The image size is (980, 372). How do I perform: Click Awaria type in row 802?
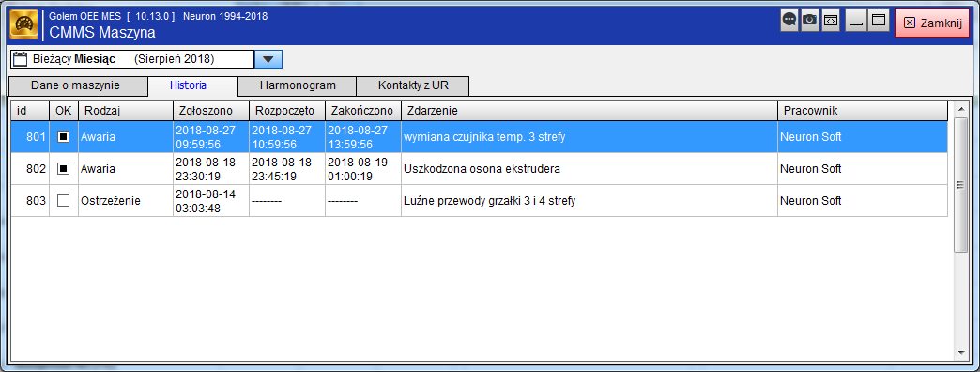(126, 169)
